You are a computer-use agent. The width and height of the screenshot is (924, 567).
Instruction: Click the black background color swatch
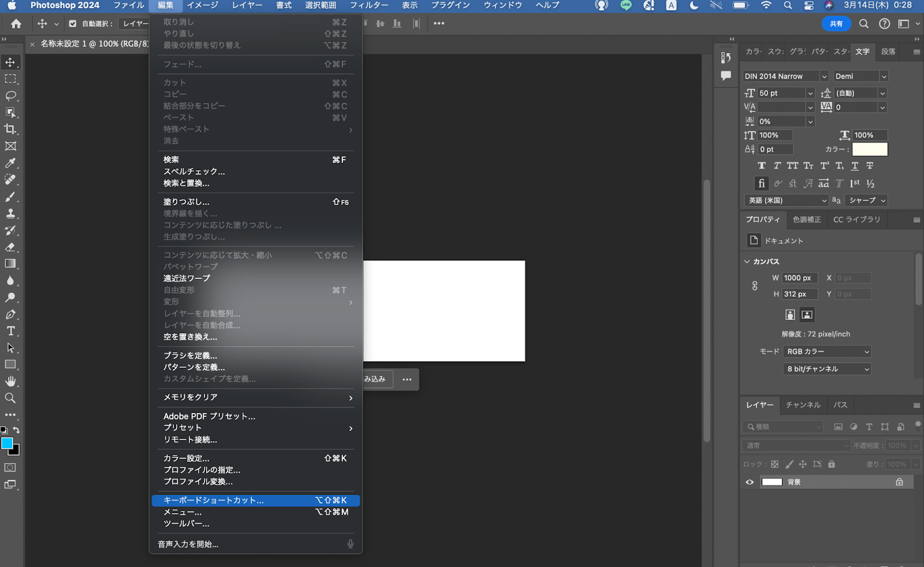click(16, 451)
